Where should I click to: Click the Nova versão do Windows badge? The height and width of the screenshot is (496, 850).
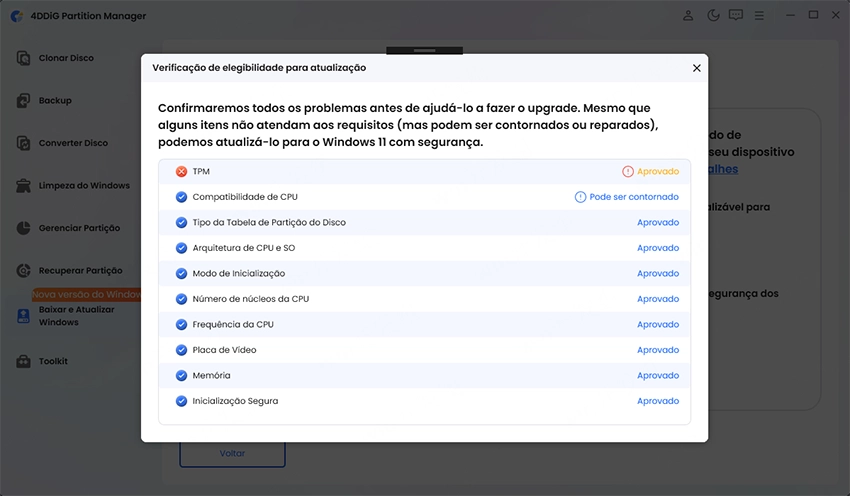click(x=86, y=294)
